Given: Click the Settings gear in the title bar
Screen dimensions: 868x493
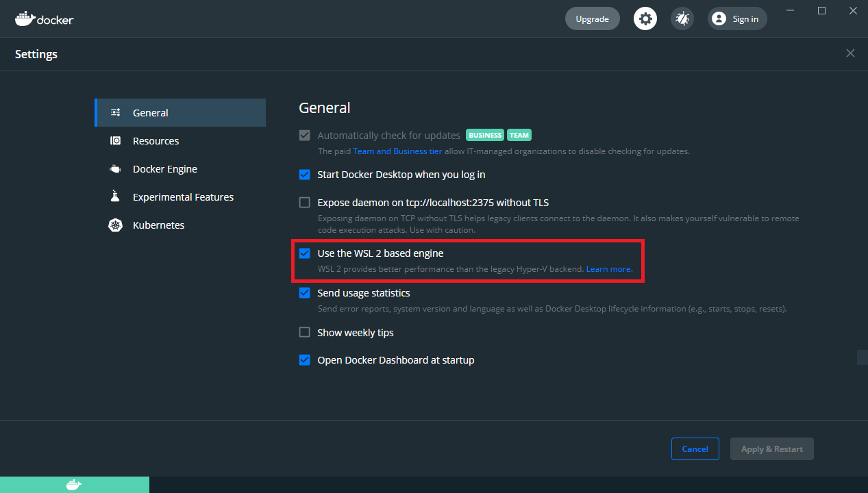Looking at the screenshot, I should point(645,18).
